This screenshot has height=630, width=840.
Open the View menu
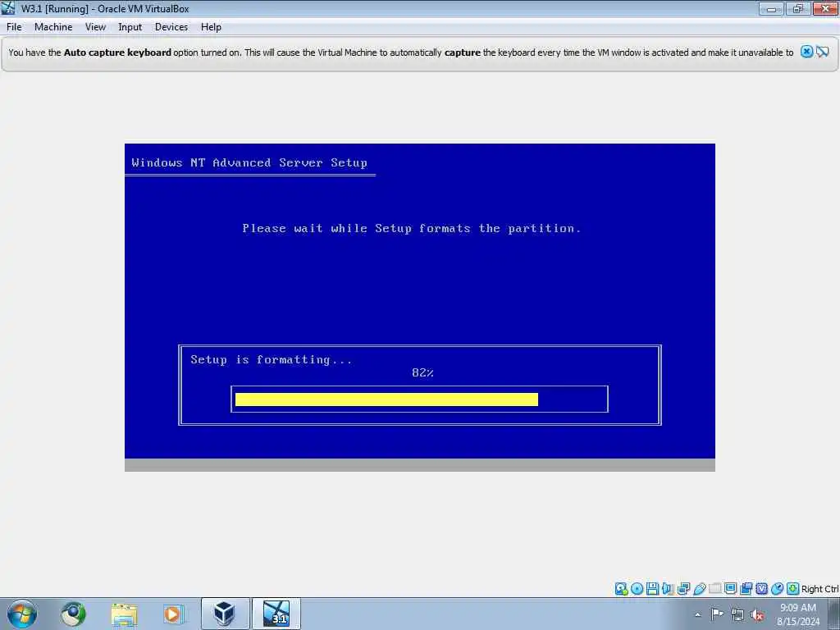point(95,27)
